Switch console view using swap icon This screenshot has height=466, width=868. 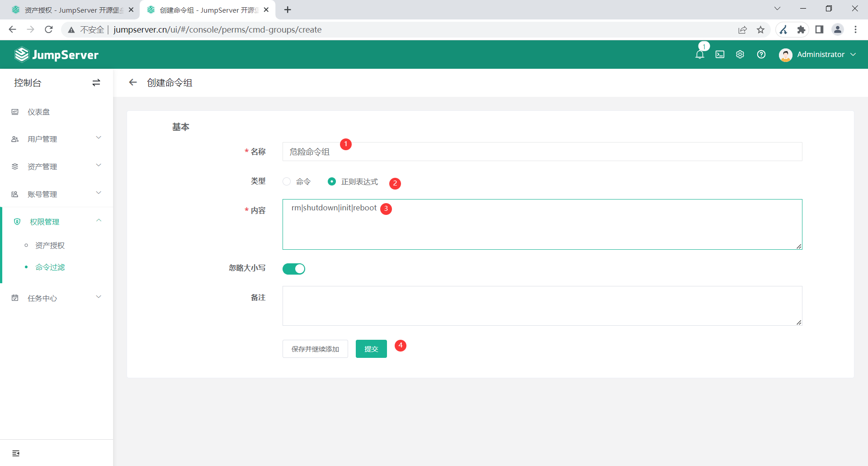[96, 83]
